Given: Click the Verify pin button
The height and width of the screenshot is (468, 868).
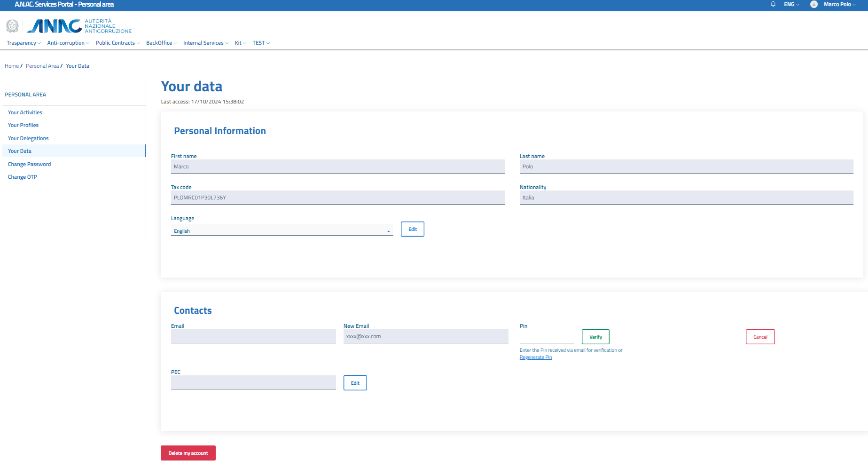Looking at the screenshot, I should 595,337.
